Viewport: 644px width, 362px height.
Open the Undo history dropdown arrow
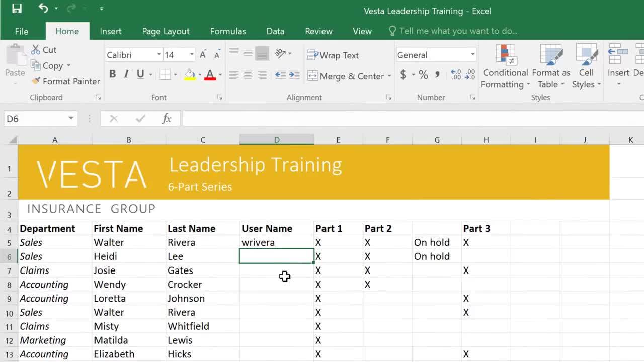tap(56, 9)
